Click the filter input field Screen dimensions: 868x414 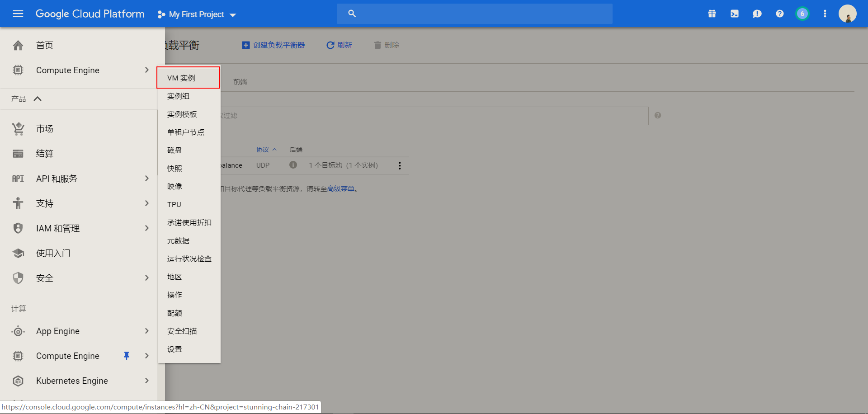click(434, 116)
